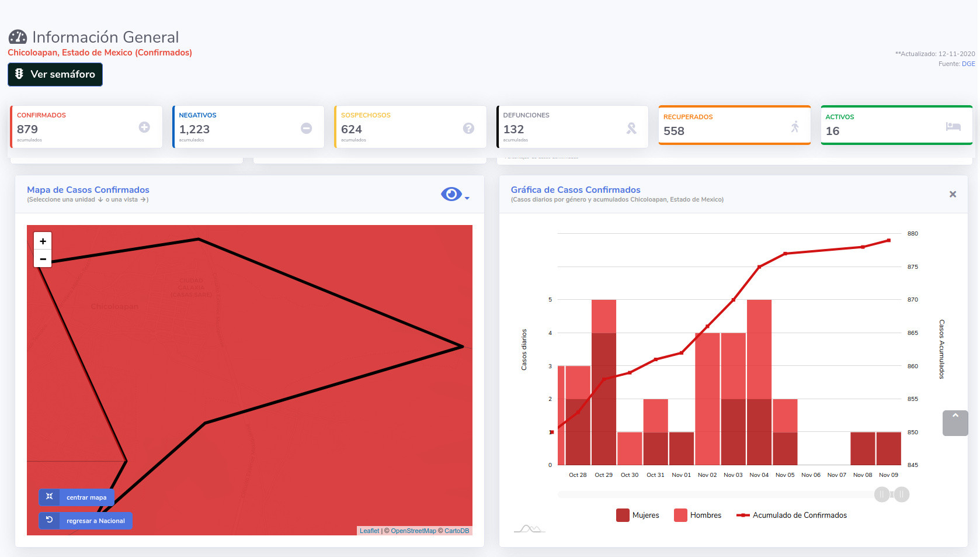Open the Leaflet attribution link
Viewport: 980px width, 557px height.
pos(369,531)
